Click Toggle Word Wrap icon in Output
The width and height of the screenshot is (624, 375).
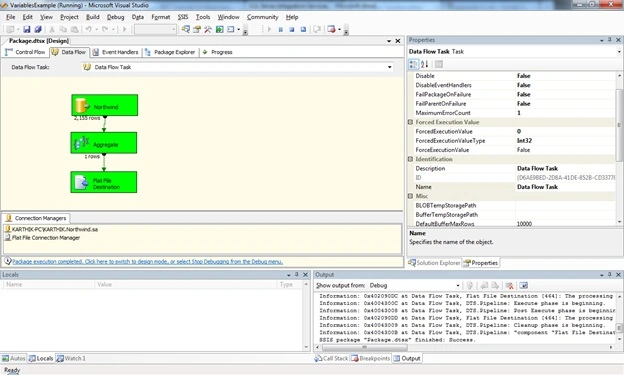pyautogui.click(x=524, y=285)
